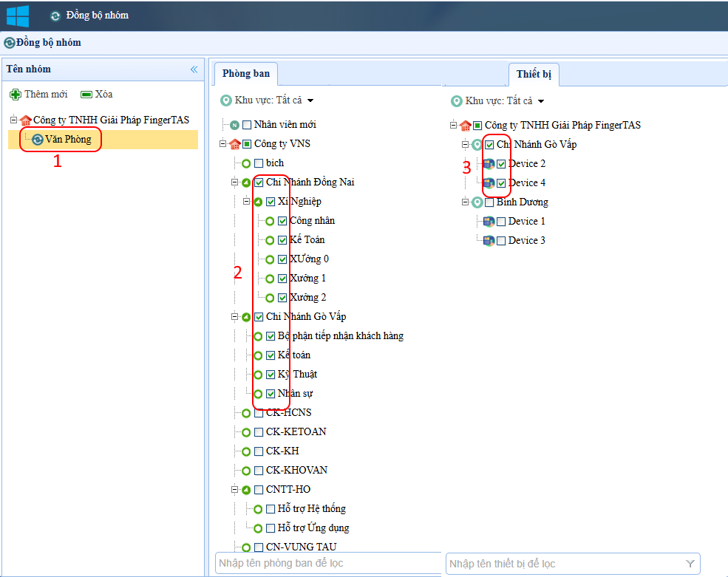
Task: Switch to the Thiết bị tab
Action: coord(534,75)
